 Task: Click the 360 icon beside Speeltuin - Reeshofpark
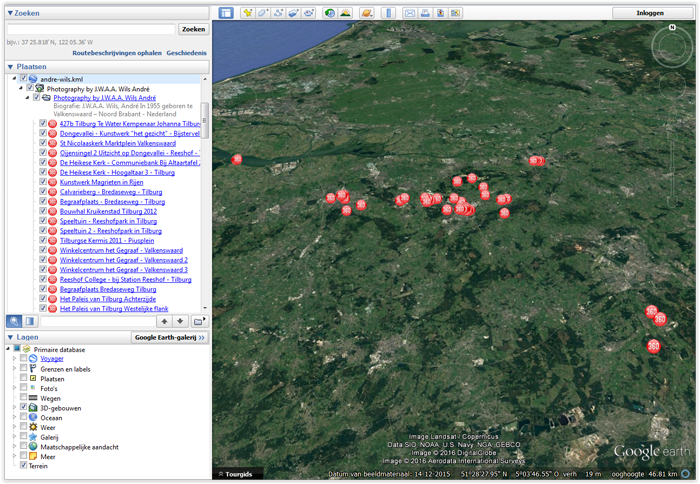52,221
